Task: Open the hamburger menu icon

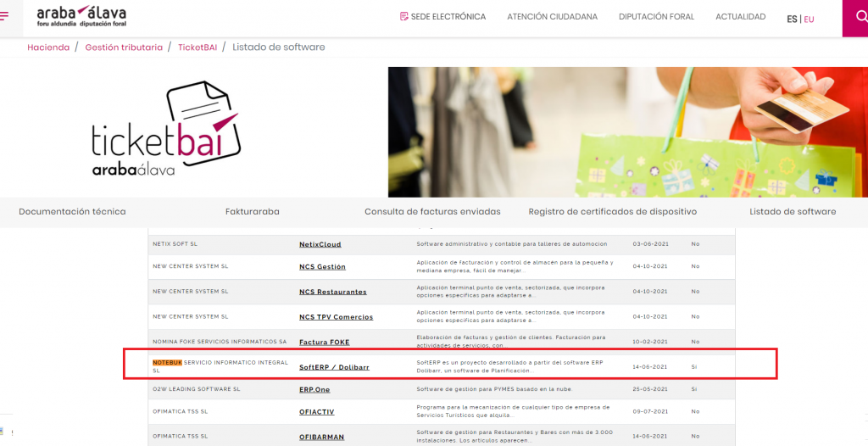Action: tap(4, 17)
